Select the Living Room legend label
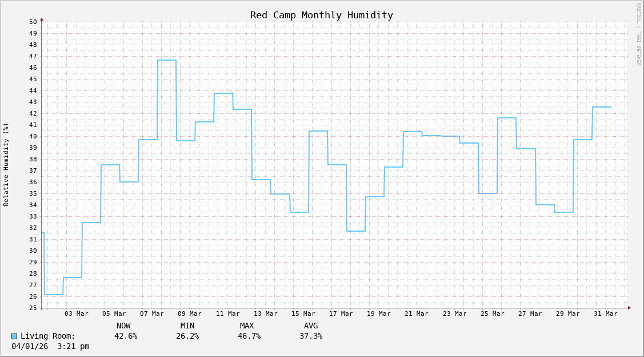 point(48,336)
